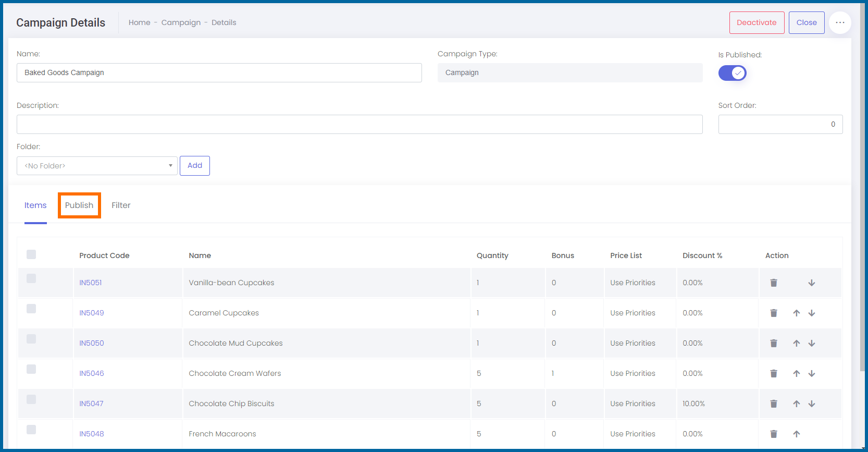Delete the French Macaroons item
This screenshot has height=452, width=868.
774,434
